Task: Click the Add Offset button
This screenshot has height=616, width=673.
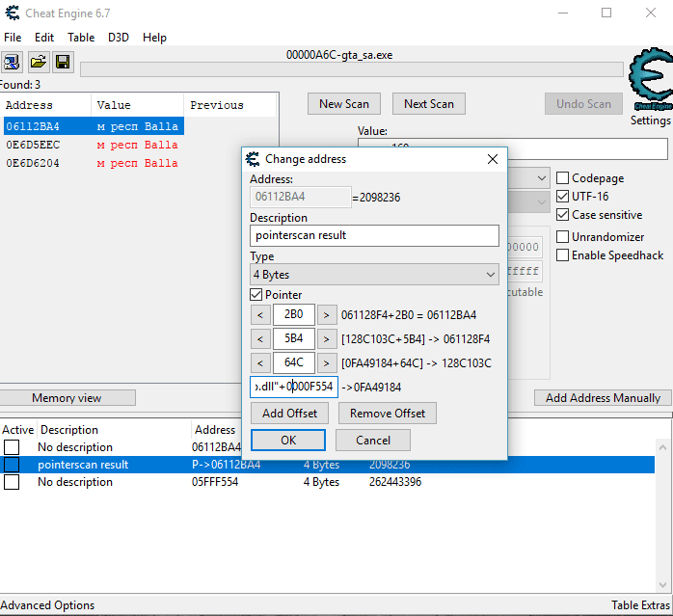Action: 290,414
